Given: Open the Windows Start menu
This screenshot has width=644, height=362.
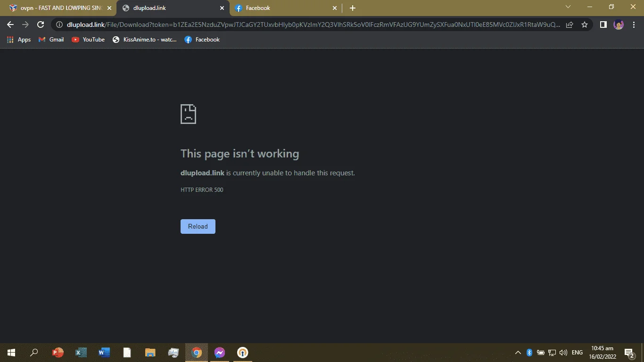Looking at the screenshot, I should (11, 353).
